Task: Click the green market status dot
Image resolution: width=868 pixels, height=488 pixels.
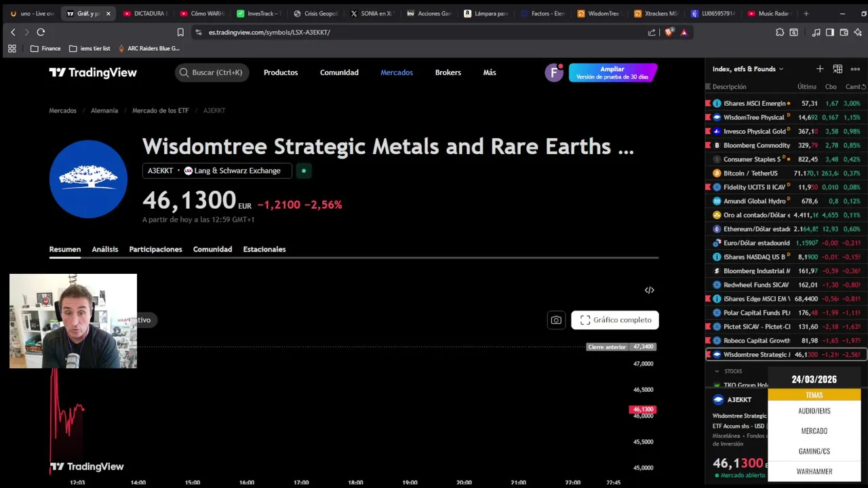Action: [x=304, y=171]
